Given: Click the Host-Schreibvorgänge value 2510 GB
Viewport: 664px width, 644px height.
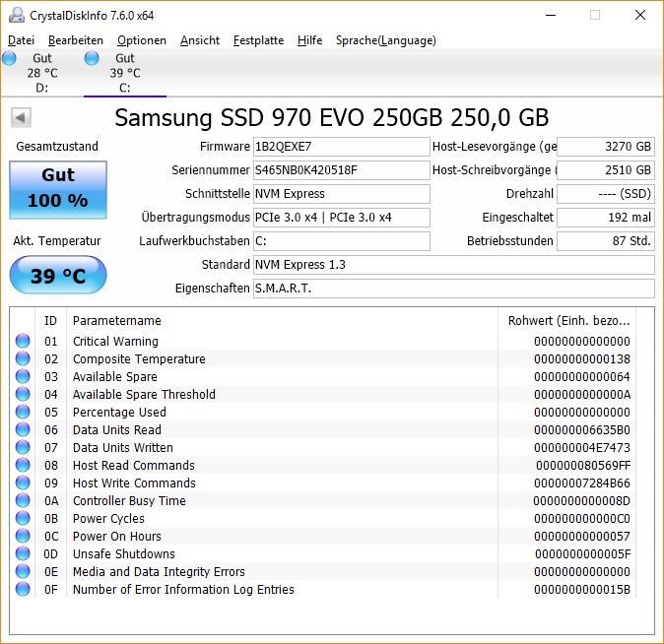Looking at the screenshot, I should (606, 170).
